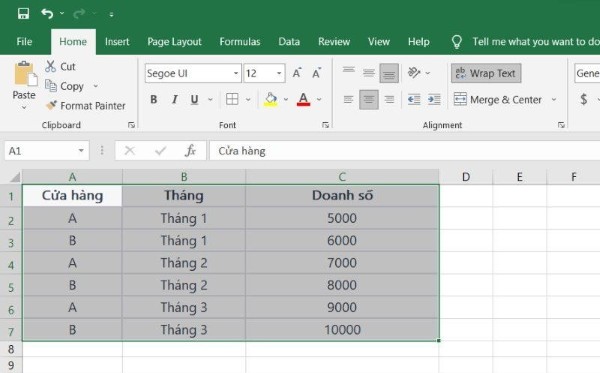Apply cell borders icon

coord(232,99)
